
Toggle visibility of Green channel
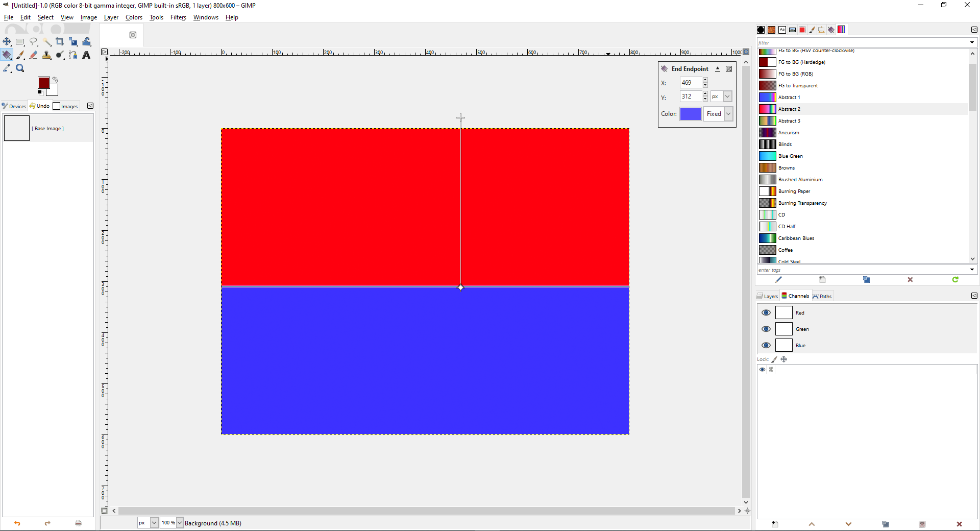click(x=766, y=329)
